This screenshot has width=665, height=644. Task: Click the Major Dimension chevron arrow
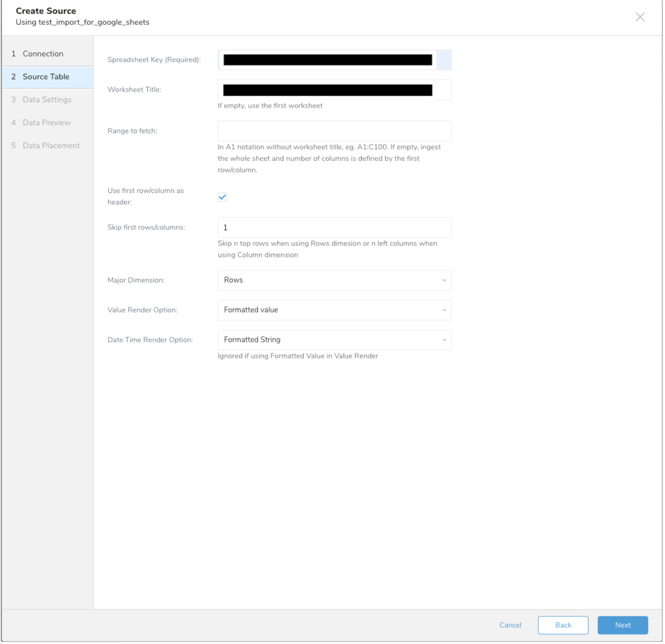tap(444, 280)
